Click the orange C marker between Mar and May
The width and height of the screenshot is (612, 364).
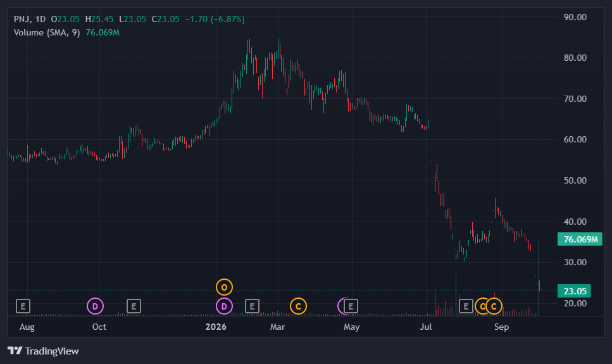click(x=298, y=306)
